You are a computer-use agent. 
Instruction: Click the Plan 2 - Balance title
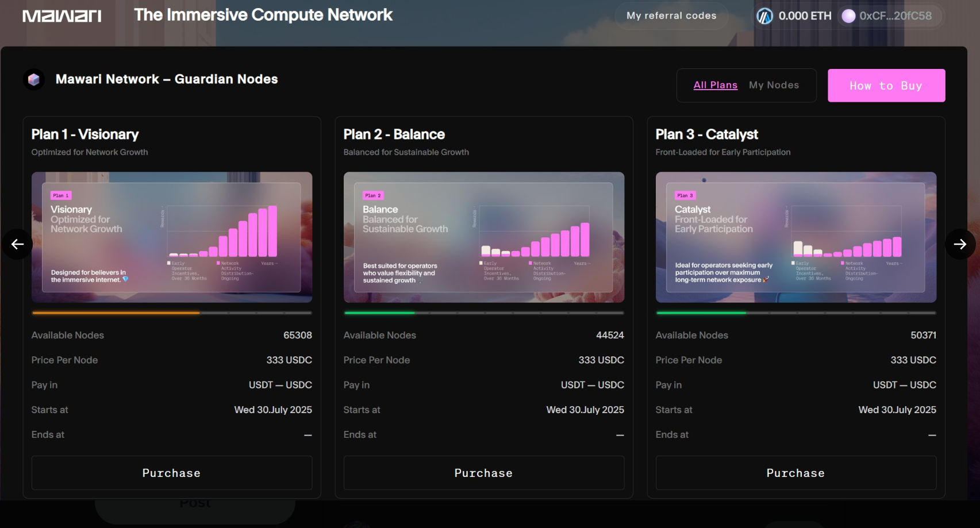click(x=394, y=134)
